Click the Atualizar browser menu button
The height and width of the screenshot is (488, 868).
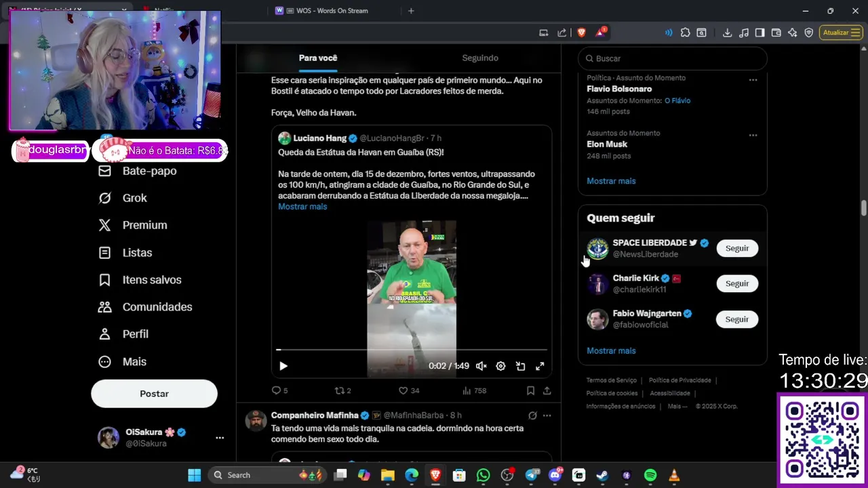click(841, 33)
